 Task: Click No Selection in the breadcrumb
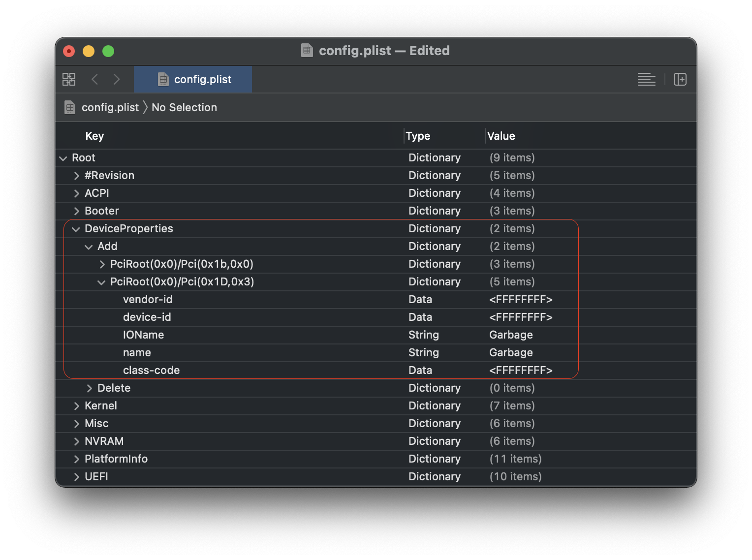(x=184, y=107)
